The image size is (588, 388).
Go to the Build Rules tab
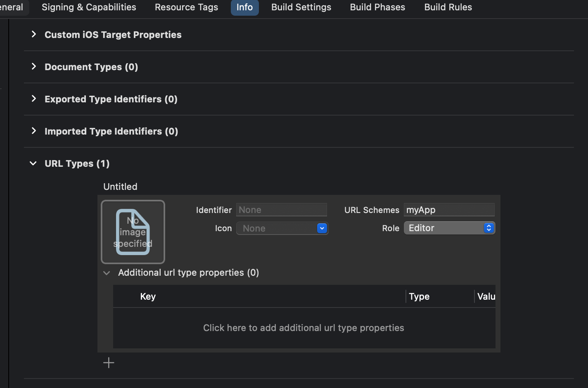[448, 7]
